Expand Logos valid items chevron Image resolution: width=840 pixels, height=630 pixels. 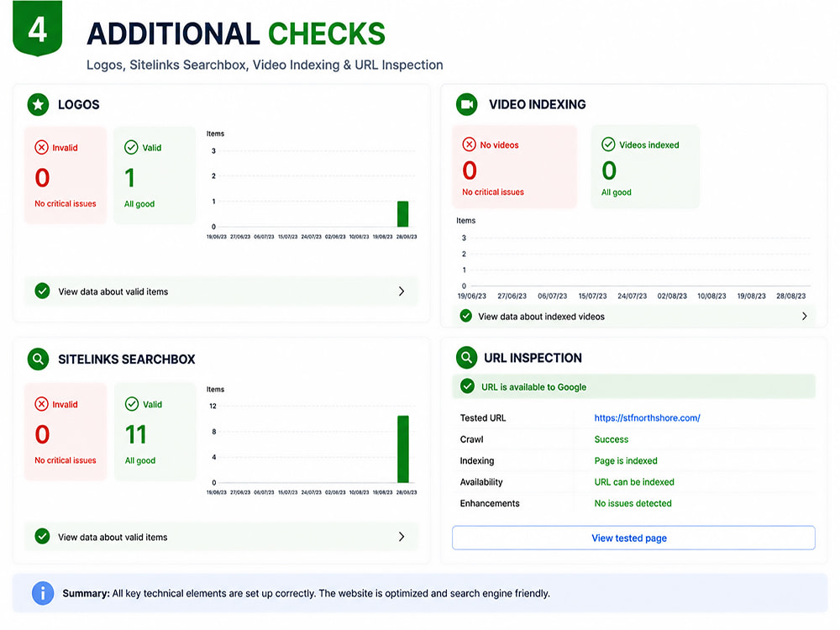[402, 291]
